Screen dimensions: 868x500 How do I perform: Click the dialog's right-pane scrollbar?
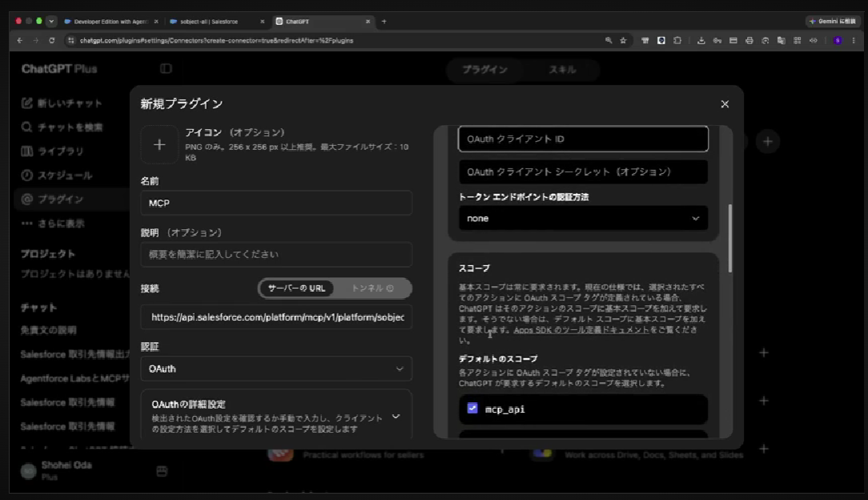click(x=730, y=238)
